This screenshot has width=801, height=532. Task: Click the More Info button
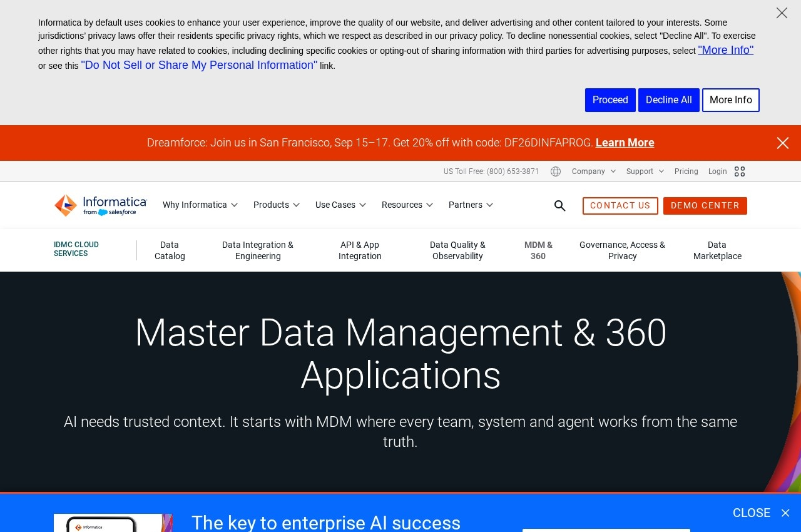tap(731, 100)
